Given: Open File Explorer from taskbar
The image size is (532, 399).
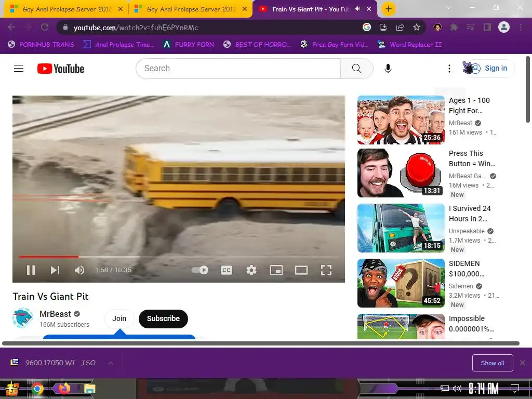Looking at the screenshot, I should coord(89,389).
